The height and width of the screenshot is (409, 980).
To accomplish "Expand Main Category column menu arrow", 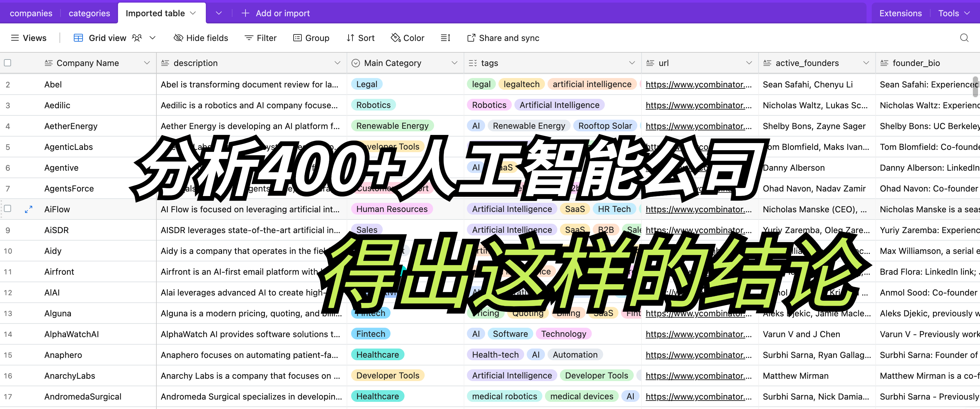I will [x=455, y=63].
